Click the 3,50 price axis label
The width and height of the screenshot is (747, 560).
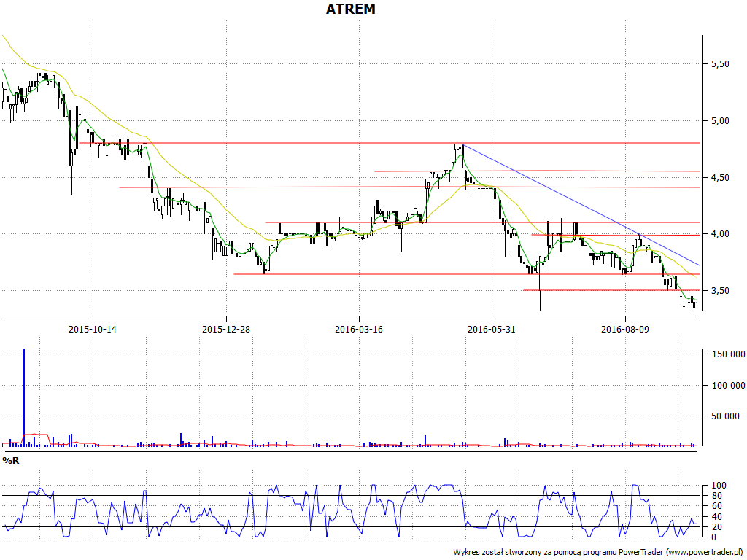tap(720, 290)
